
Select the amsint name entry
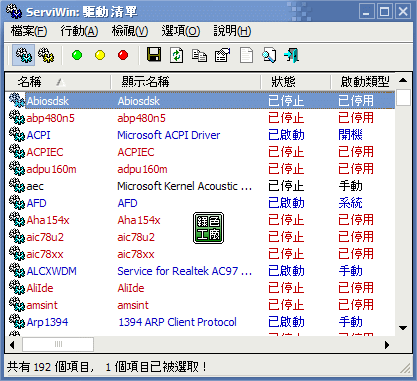pyautogui.click(x=42, y=305)
